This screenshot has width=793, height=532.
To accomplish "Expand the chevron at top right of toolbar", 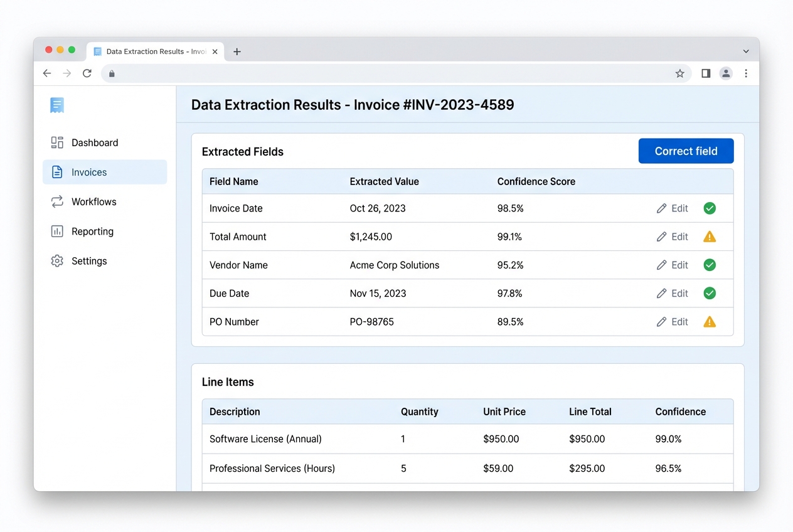I will pyautogui.click(x=745, y=51).
